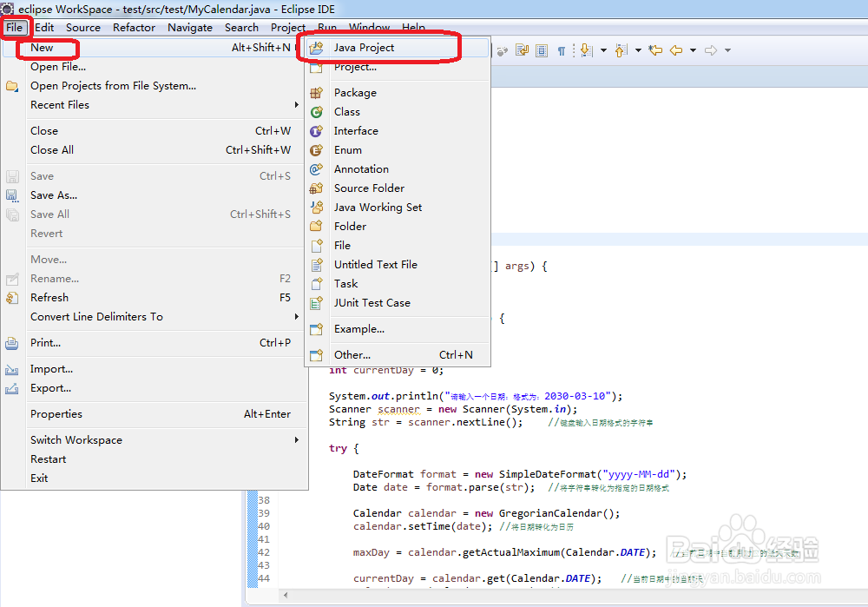Show whitespace characters pilcrow icon
This screenshot has width=868, height=607.
pyautogui.click(x=562, y=51)
